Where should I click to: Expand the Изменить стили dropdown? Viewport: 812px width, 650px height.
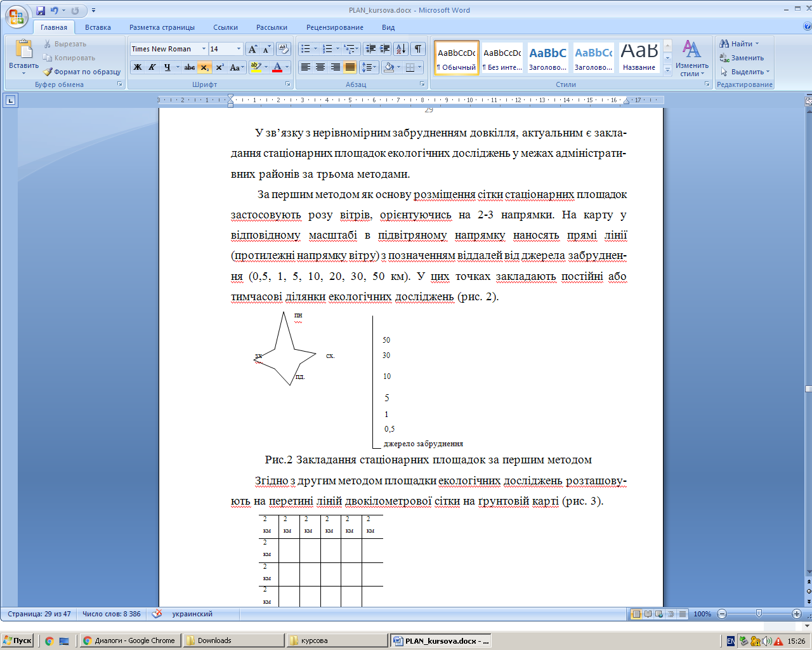click(691, 59)
